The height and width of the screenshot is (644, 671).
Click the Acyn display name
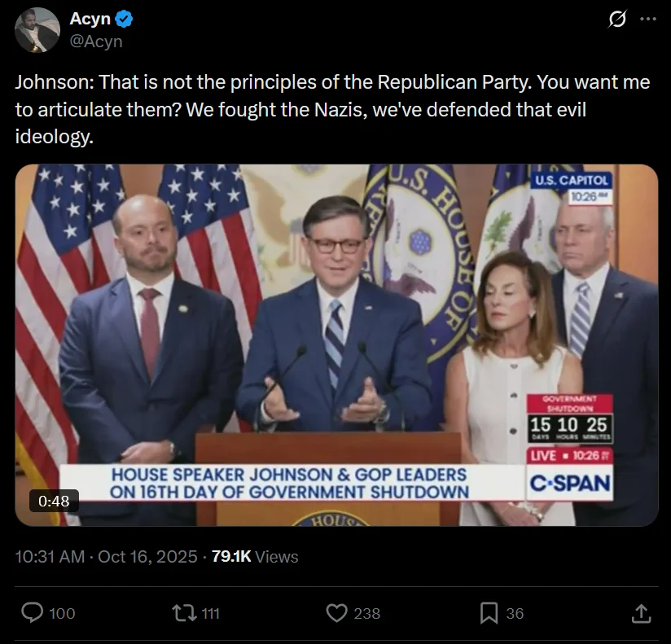(90, 20)
